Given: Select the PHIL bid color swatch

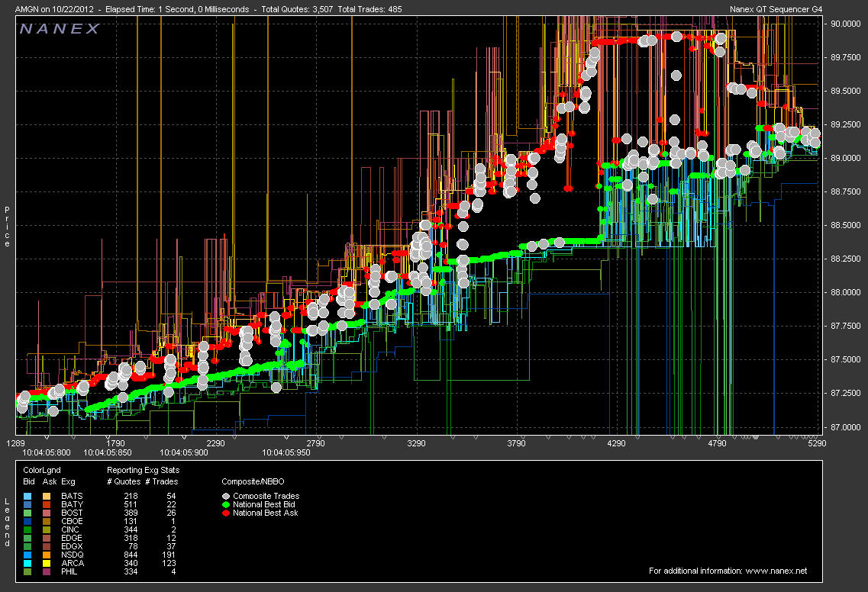Looking at the screenshot, I should 28,571.
